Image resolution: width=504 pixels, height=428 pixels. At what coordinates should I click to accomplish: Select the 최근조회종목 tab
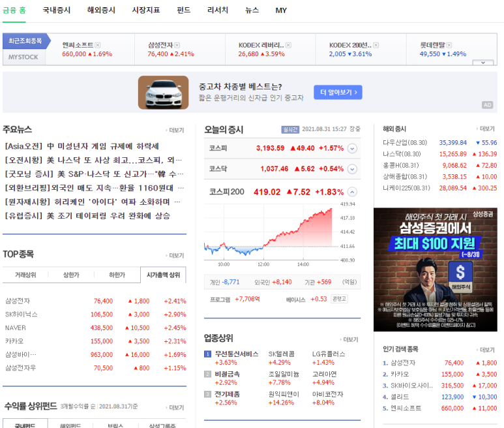25,41
